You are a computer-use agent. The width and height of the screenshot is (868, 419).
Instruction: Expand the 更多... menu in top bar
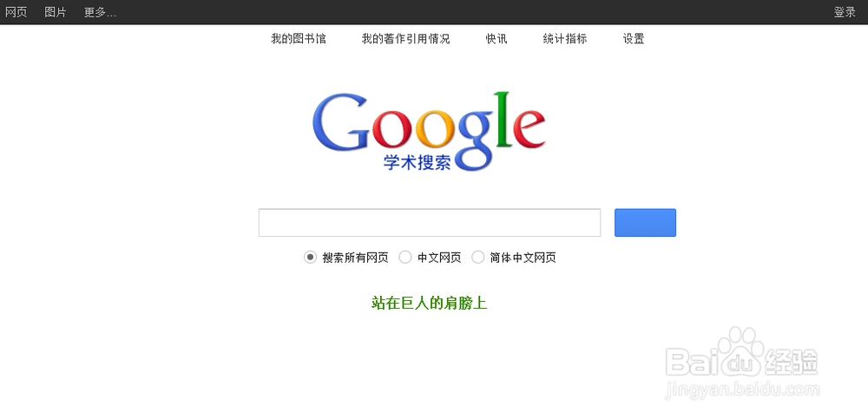pos(100,12)
